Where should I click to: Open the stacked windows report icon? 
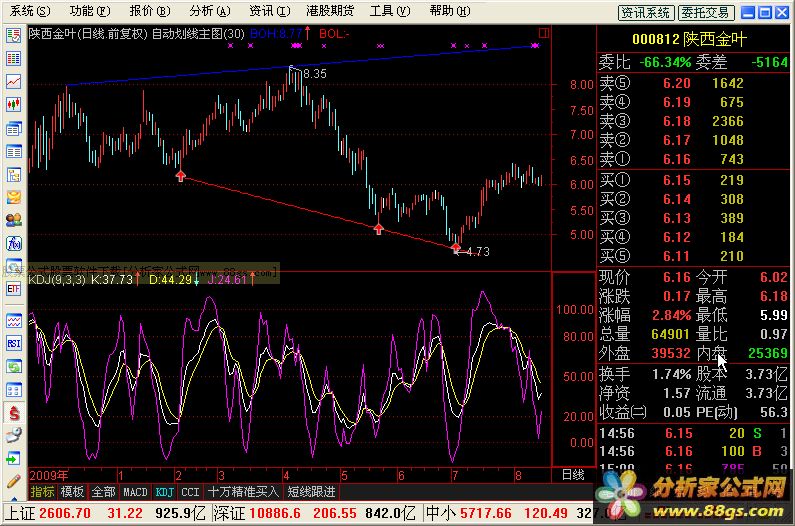point(14,128)
